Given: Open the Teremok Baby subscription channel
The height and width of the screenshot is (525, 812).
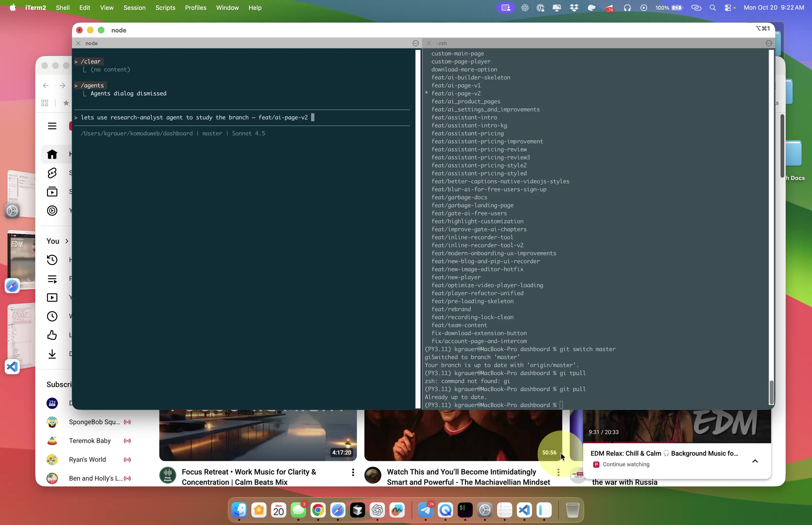Looking at the screenshot, I should (90, 440).
